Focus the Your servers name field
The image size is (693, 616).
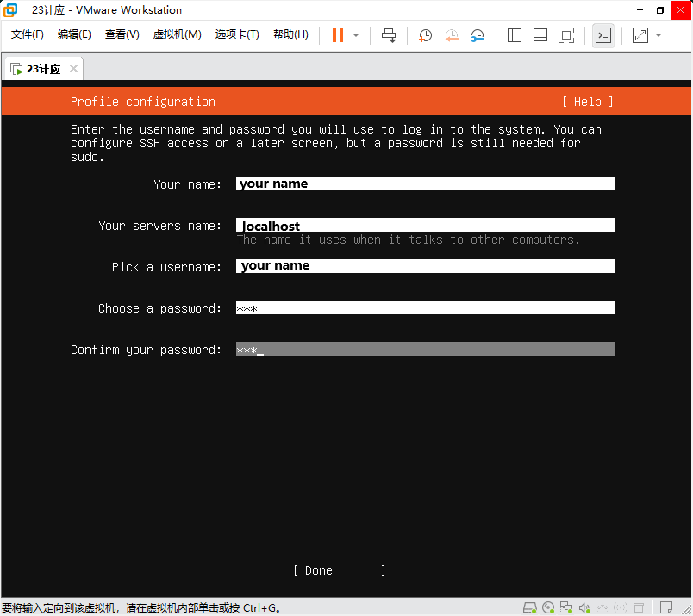click(426, 225)
